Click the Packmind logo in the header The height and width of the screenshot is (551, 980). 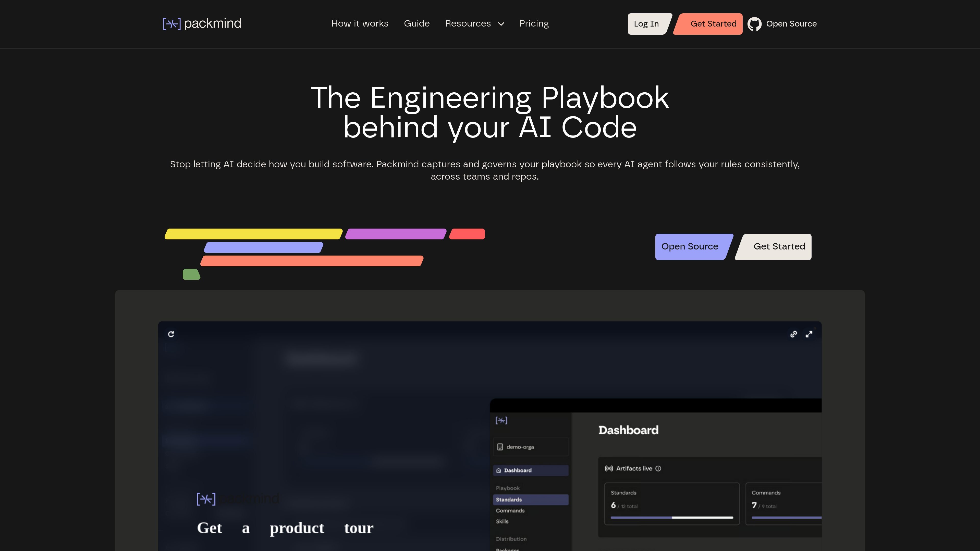(202, 23)
